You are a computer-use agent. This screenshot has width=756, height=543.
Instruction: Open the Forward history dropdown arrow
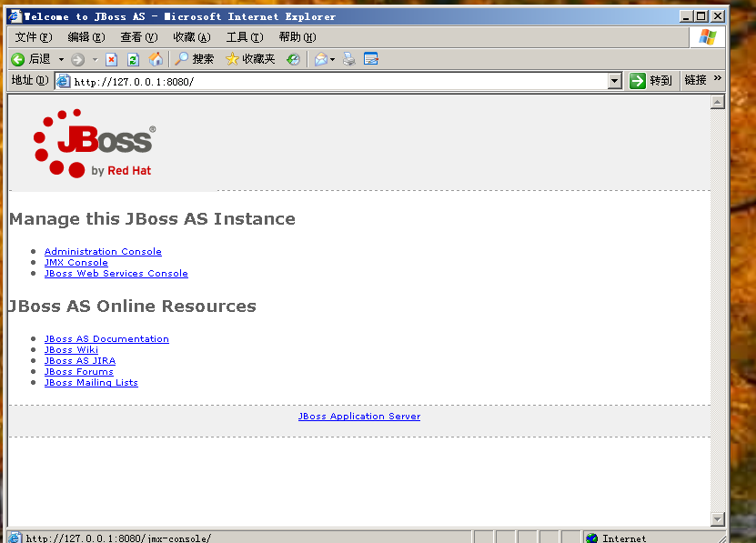[x=95, y=60]
